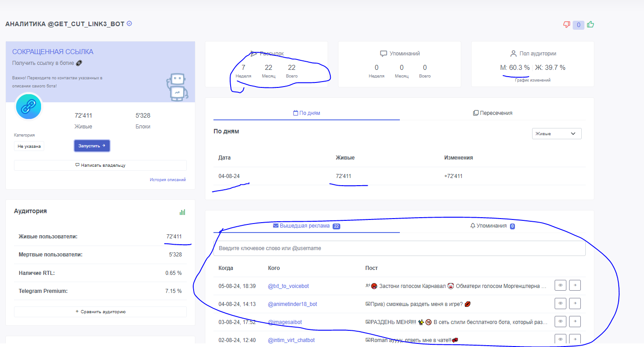Screen dimensions: 644x347
Task: Open the arrow icon for @imagesaibot post
Action: click(575, 321)
